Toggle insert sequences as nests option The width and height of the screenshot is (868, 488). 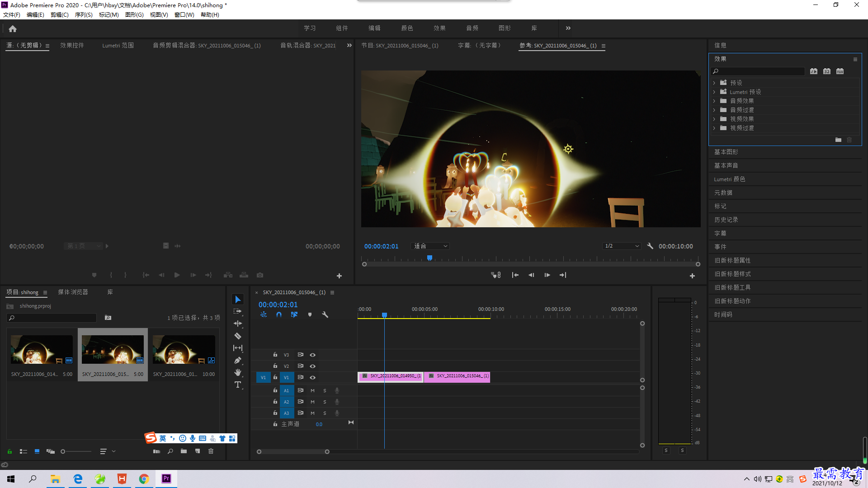(x=264, y=314)
